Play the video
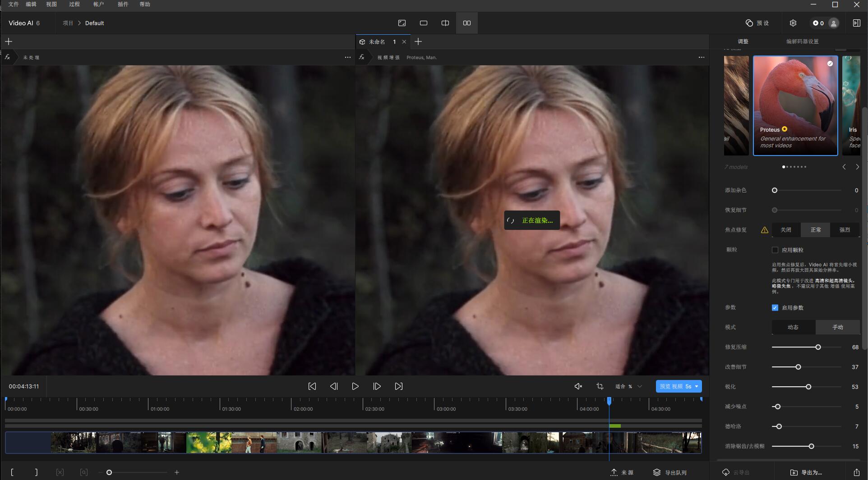 point(355,386)
